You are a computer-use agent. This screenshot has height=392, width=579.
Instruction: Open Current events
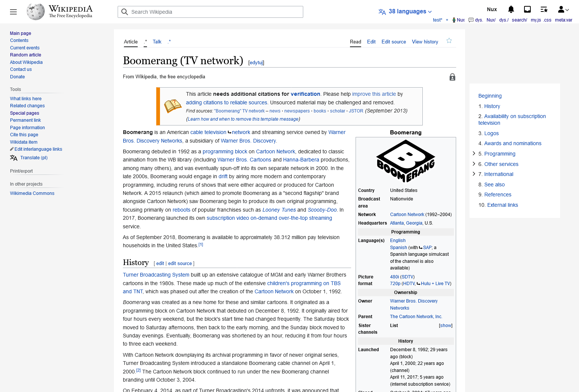click(25, 48)
